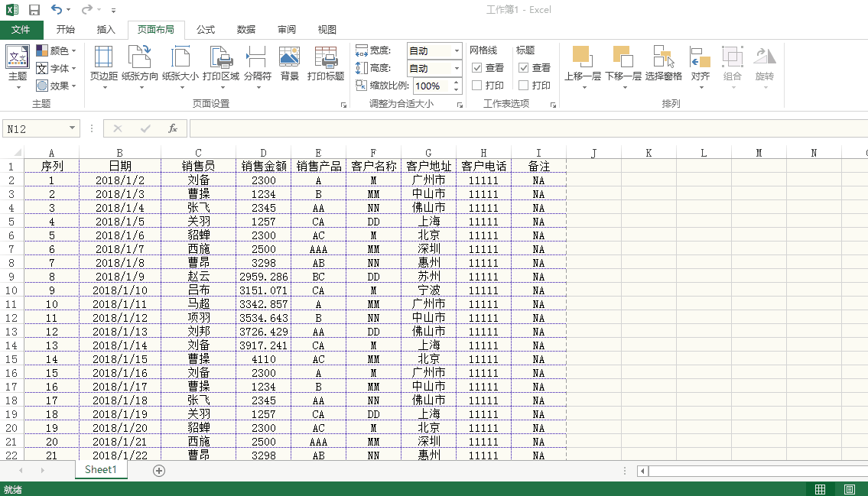
Task: Switch to Normal view in status bar
Action: (820, 489)
